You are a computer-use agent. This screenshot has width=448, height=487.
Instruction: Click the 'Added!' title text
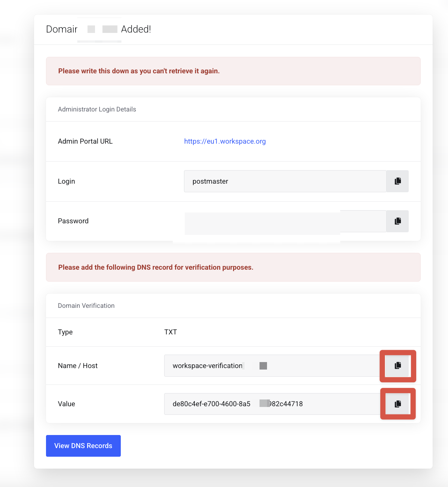136,29
